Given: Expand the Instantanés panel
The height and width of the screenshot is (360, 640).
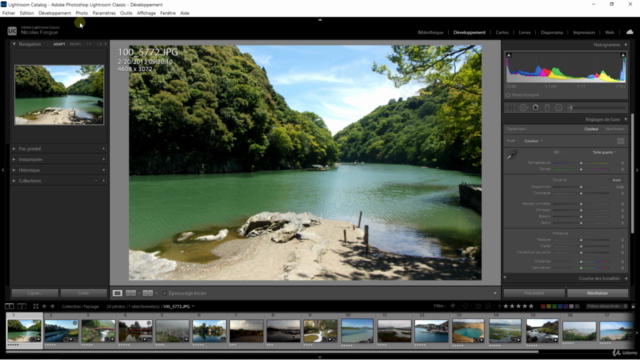Looking at the screenshot, I should pos(14,159).
